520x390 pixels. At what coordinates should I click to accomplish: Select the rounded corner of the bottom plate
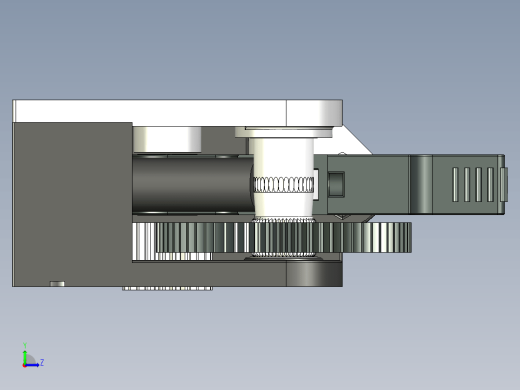[314, 274]
